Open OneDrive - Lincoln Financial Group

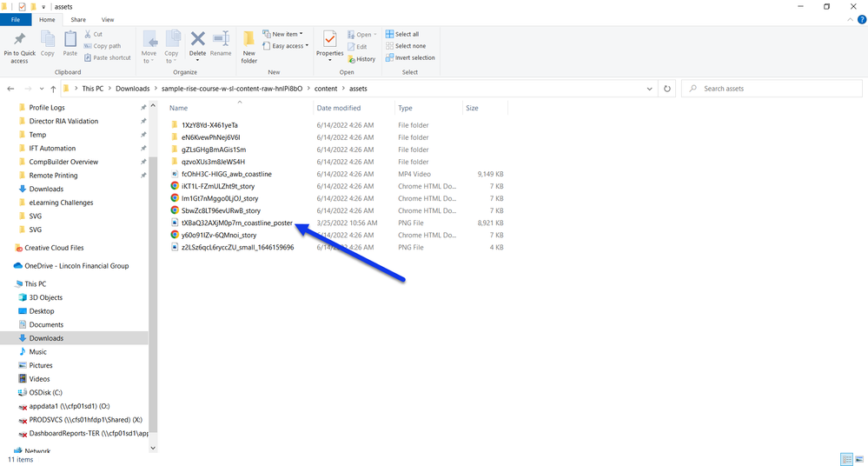(76, 266)
